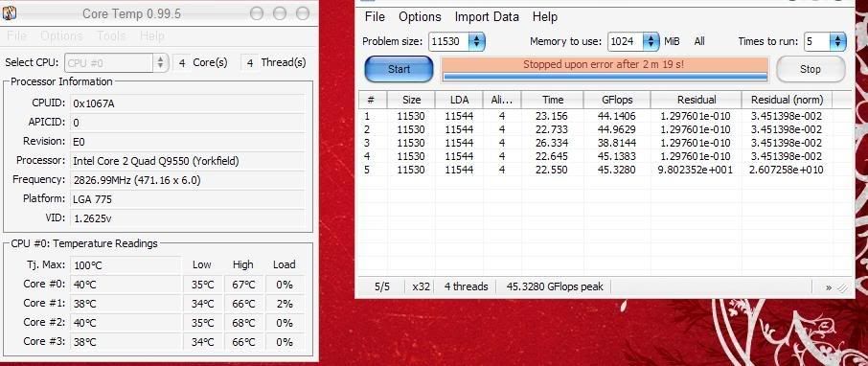Open the Import Data menu
Image resolution: width=868 pixels, height=366 pixels.
click(487, 16)
